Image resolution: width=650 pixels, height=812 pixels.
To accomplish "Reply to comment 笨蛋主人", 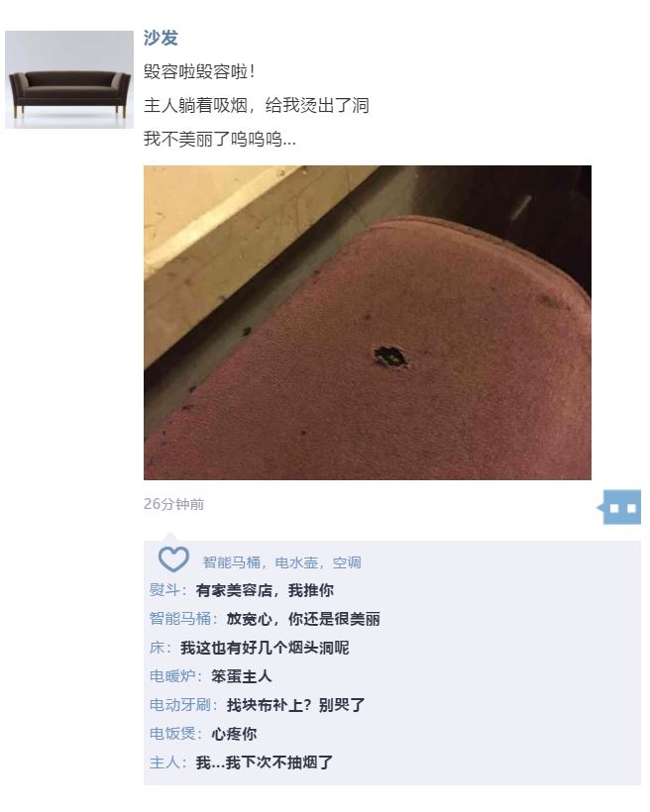I will click(x=241, y=675).
